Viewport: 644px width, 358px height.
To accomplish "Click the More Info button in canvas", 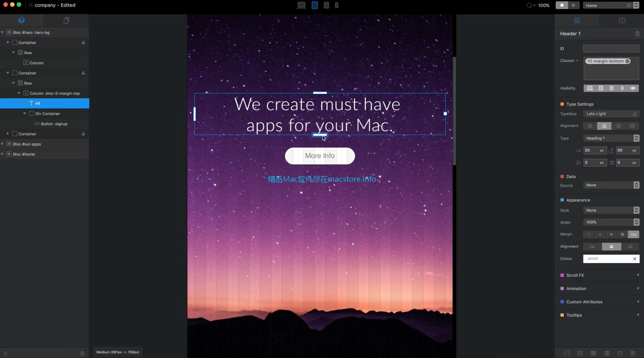I will pos(320,156).
